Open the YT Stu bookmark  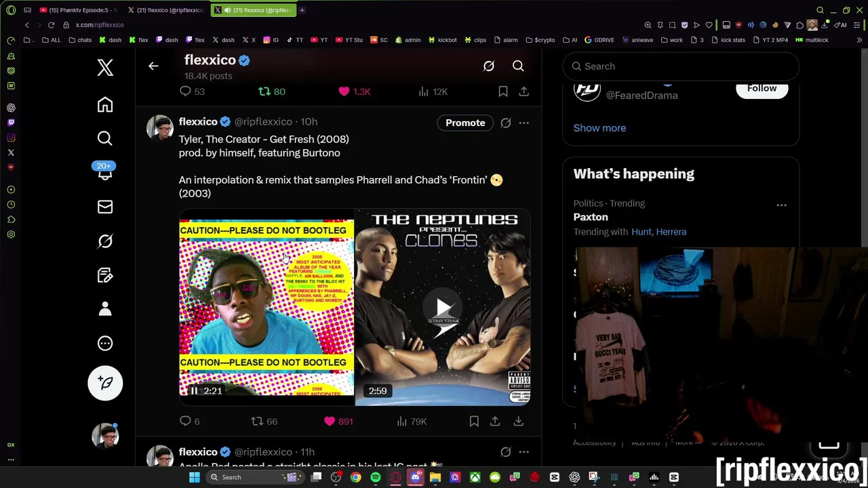click(349, 40)
